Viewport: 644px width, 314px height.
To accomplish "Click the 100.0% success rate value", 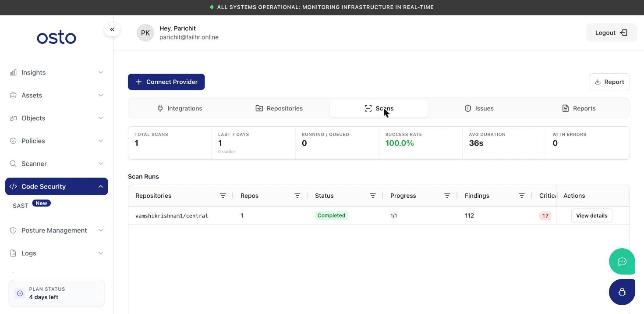I will [x=400, y=143].
